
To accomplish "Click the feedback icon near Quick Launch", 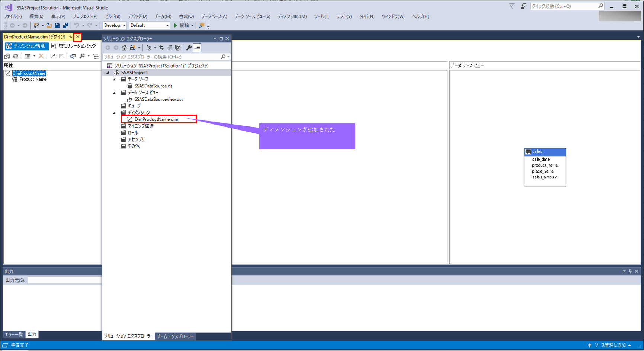I will (x=524, y=6).
